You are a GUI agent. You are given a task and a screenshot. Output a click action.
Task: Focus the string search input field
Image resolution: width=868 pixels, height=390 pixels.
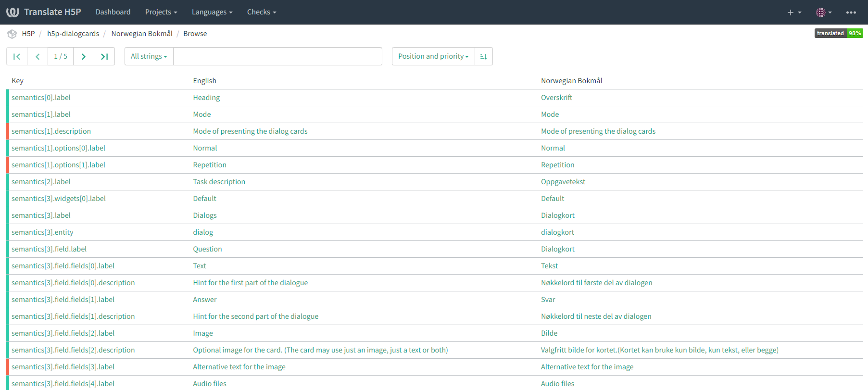tap(277, 56)
